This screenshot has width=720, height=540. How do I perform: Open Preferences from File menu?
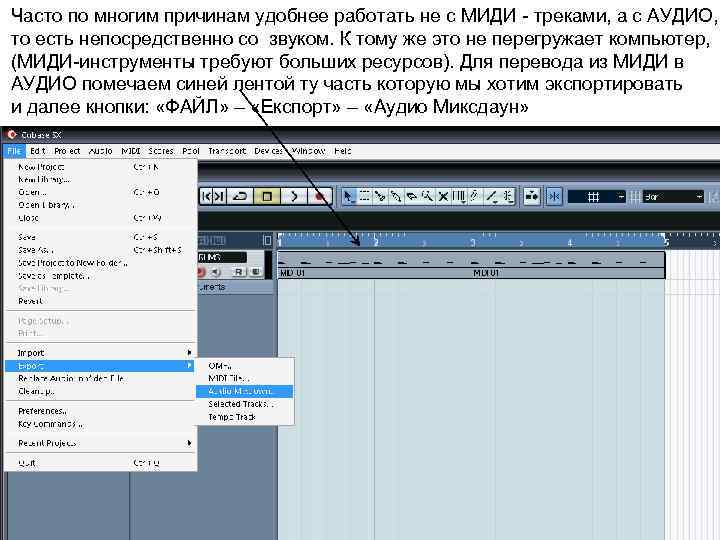pyautogui.click(x=101, y=411)
